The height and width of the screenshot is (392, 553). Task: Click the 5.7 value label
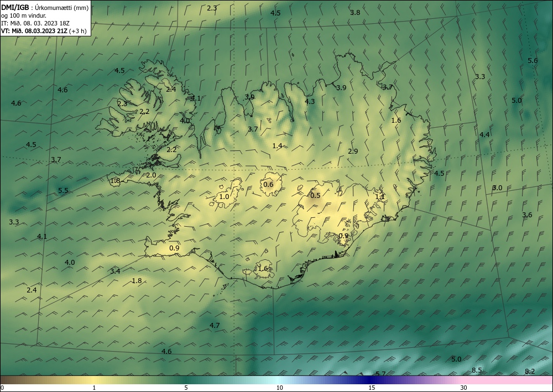click(x=380, y=374)
